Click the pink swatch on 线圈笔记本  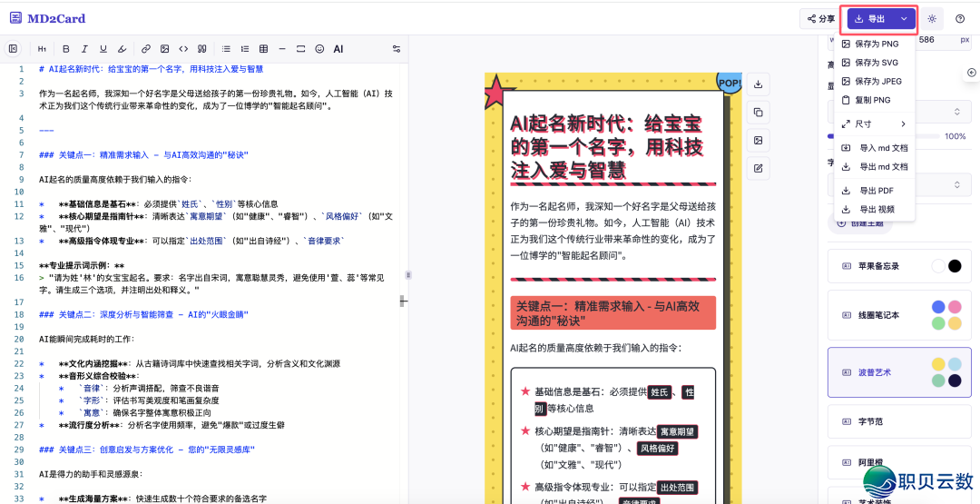[955, 307]
